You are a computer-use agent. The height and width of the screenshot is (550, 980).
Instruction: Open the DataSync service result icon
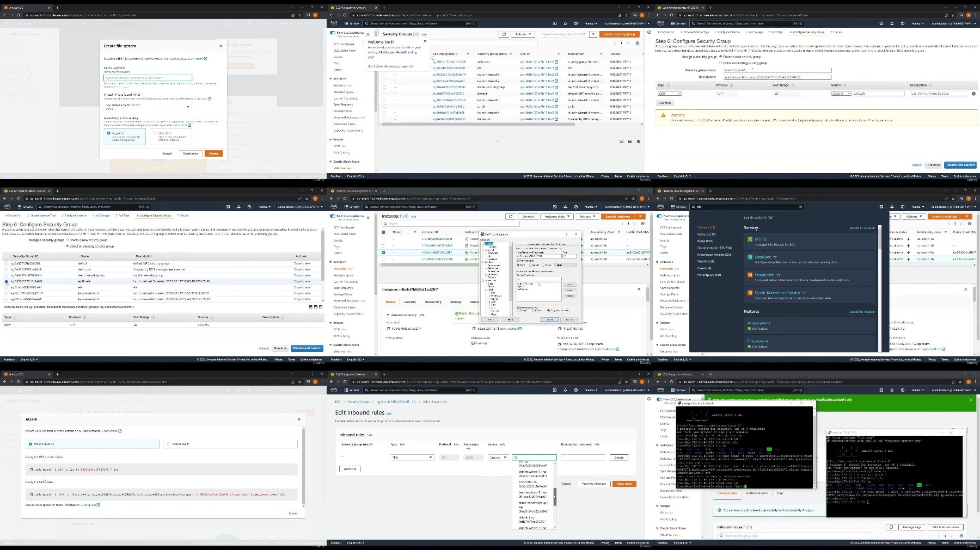pos(750,257)
